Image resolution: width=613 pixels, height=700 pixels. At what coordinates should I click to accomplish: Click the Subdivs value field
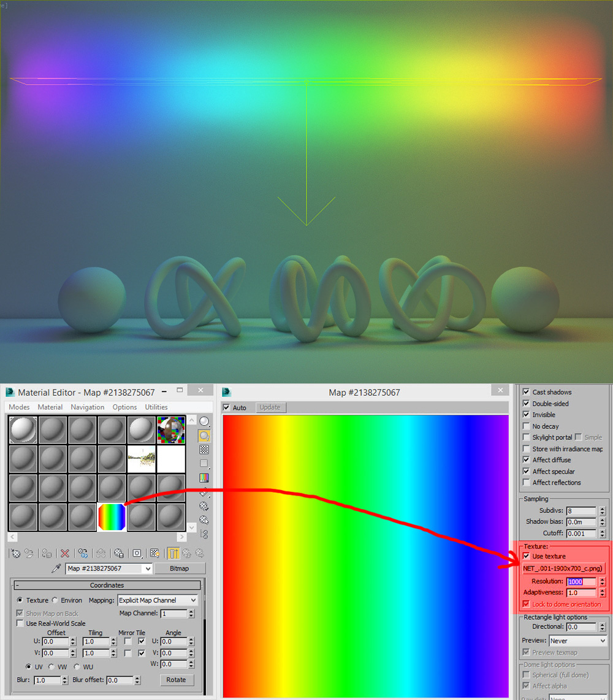click(581, 510)
